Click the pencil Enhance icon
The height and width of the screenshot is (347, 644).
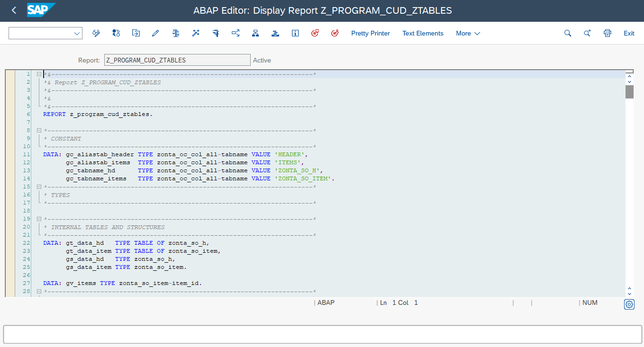tap(155, 33)
